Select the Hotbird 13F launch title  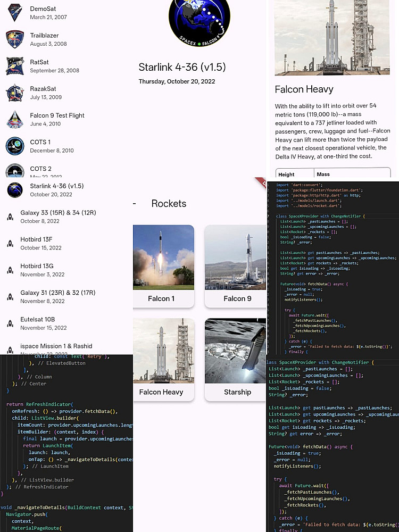[x=36, y=239]
